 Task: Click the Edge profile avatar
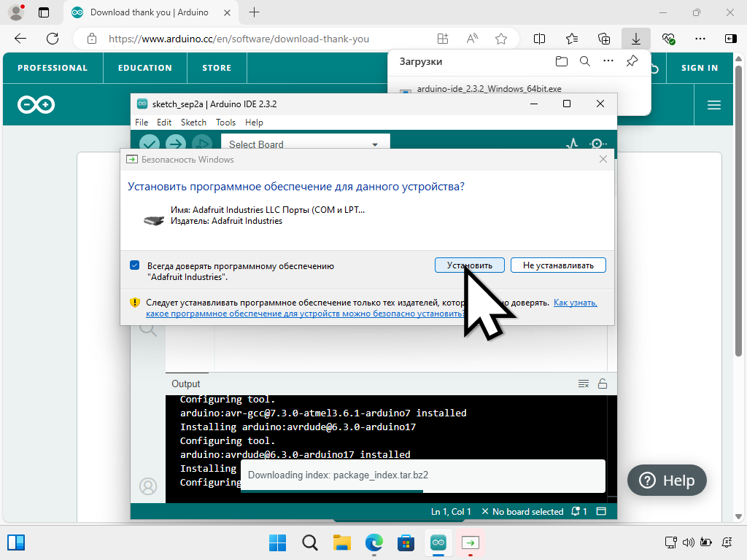tap(16, 12)
